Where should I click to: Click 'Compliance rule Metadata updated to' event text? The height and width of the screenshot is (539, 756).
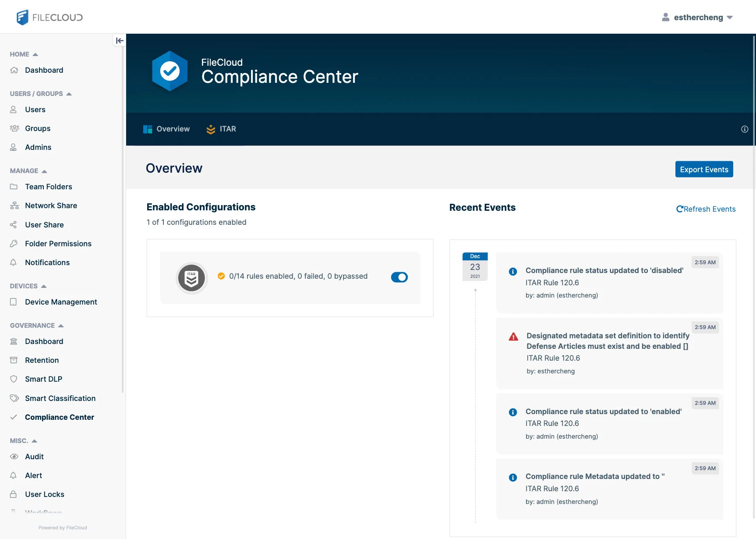tap(595, 476)
